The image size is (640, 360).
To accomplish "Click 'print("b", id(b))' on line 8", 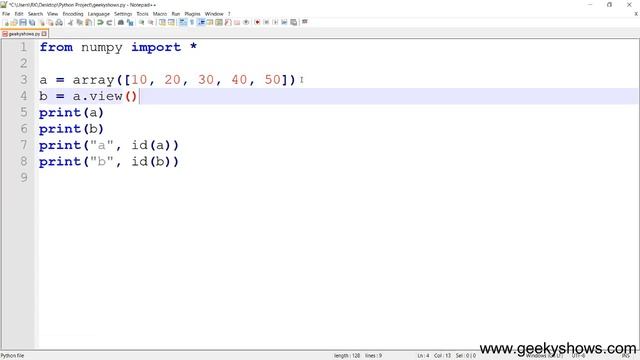I will (109, 162).
